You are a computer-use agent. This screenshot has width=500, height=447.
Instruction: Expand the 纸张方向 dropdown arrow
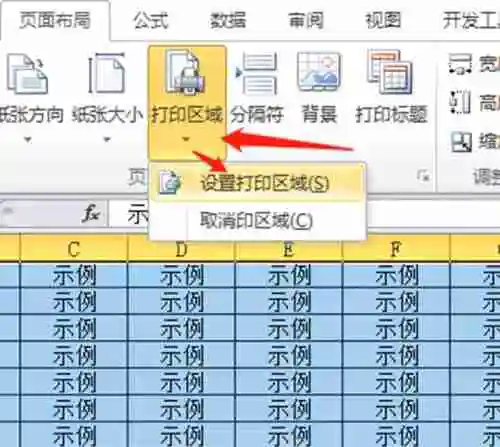28,139
